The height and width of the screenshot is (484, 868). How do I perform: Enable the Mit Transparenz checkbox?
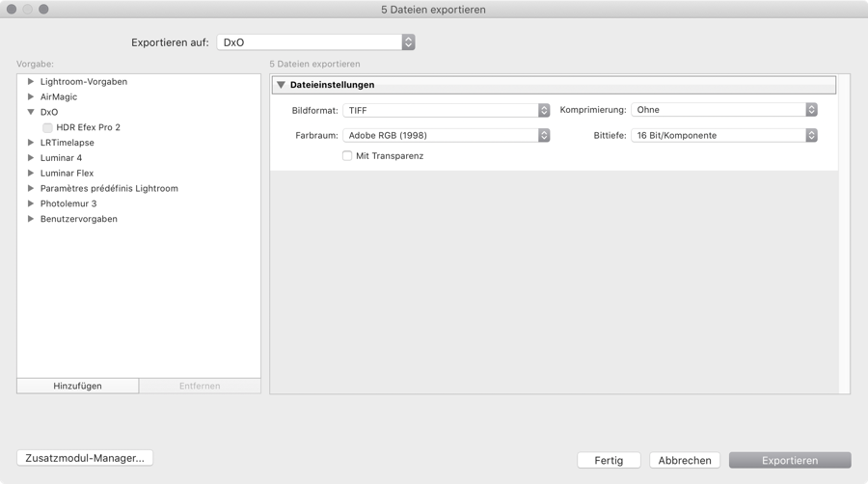pyautogui.click(x=347, y=156)
